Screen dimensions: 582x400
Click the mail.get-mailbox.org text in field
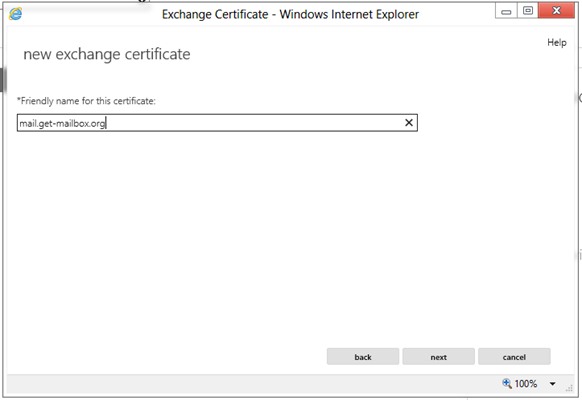pos(62,123)
